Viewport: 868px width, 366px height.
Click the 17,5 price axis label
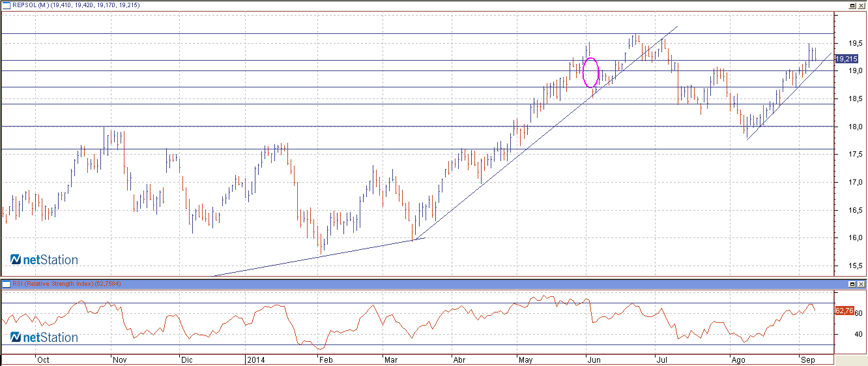coord(855,154)
